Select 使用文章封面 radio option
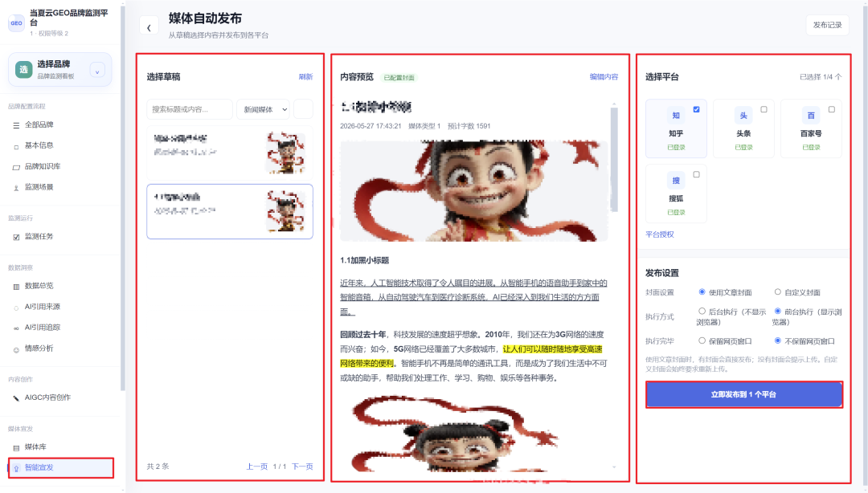Screen dimensions: 868x493 click(702, 291)
